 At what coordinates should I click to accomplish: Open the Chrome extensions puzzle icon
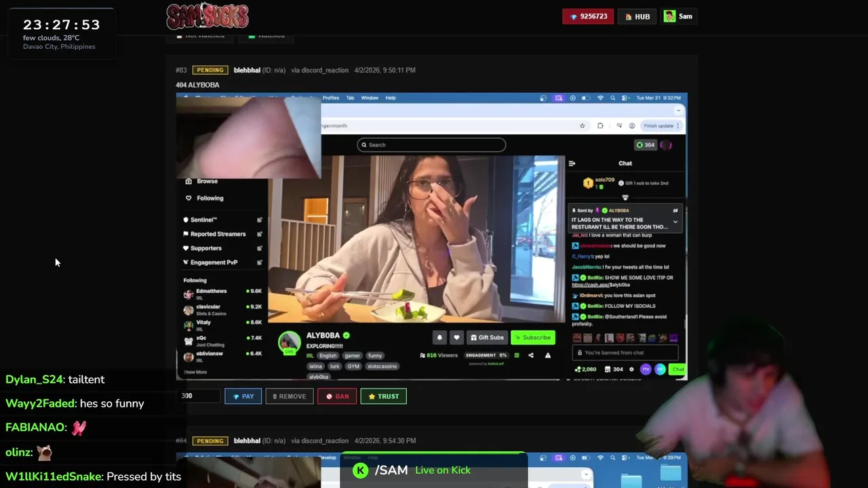coord(600,125)
